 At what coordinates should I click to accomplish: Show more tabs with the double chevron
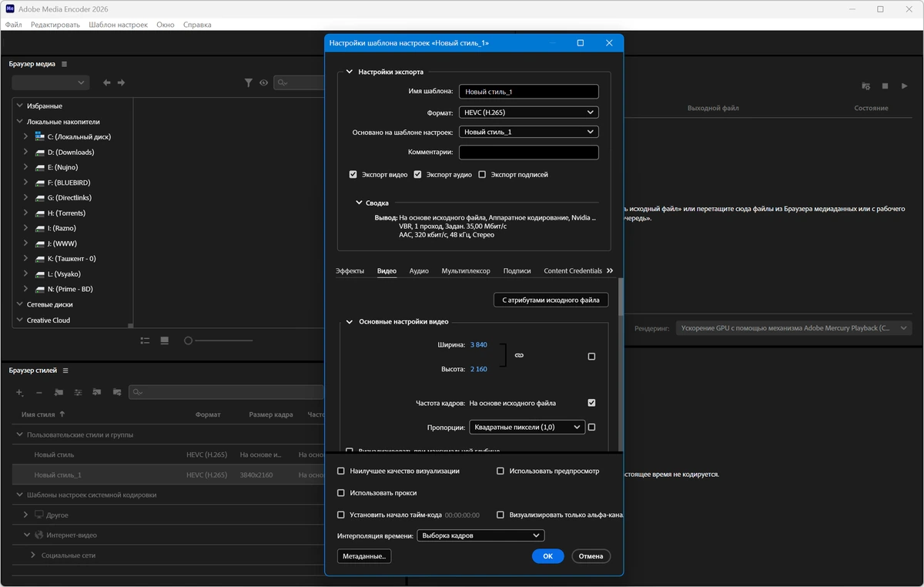click(610, 270)
